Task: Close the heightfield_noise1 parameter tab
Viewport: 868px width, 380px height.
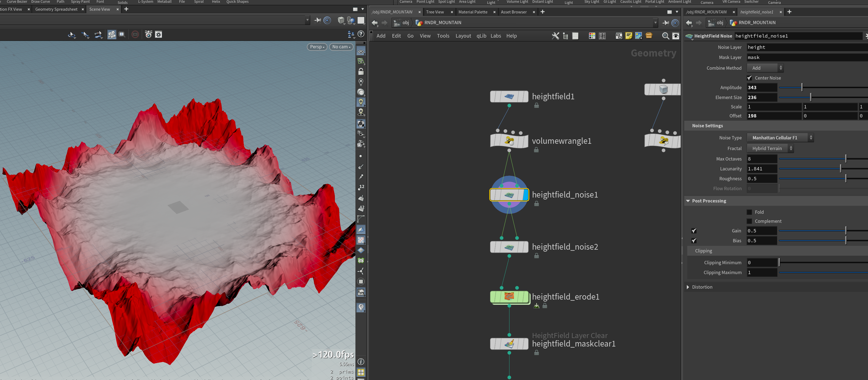Action: click(781, 12)
